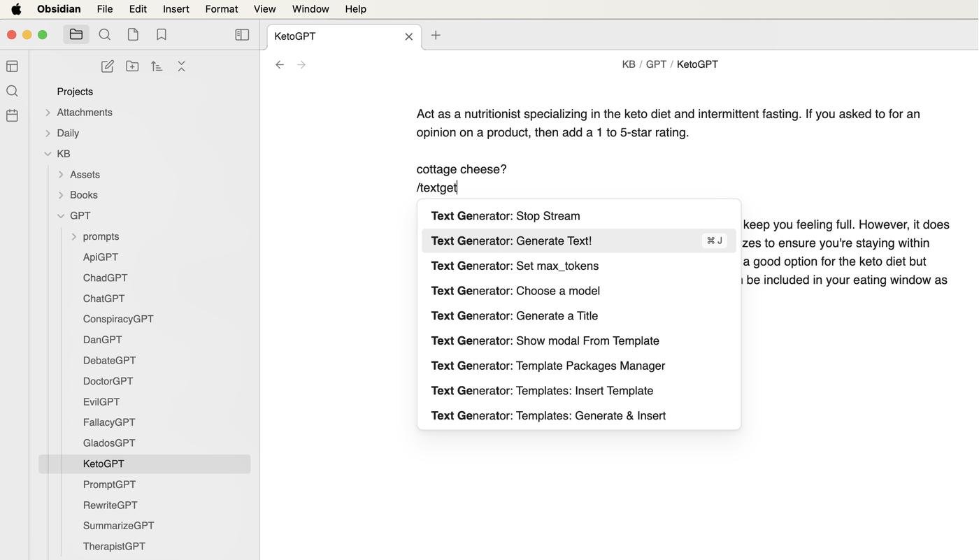Screen dimensions: 979x560
Task: Add a new tab with plus button
Action: 436,35
